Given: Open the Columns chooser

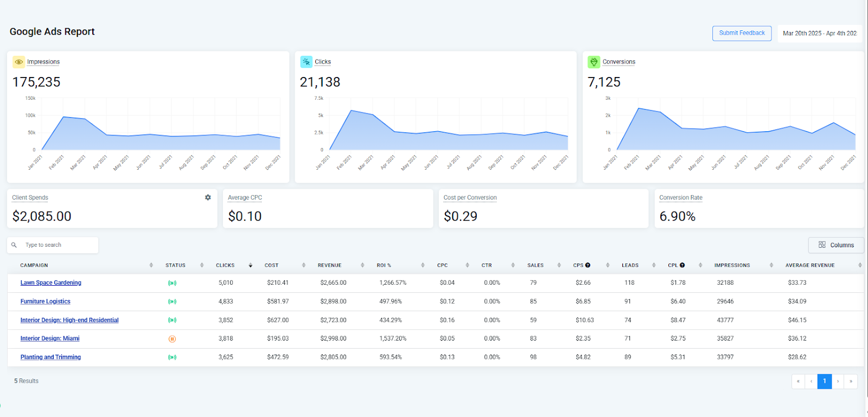Looking at the screenshot, I should (836, 245).
